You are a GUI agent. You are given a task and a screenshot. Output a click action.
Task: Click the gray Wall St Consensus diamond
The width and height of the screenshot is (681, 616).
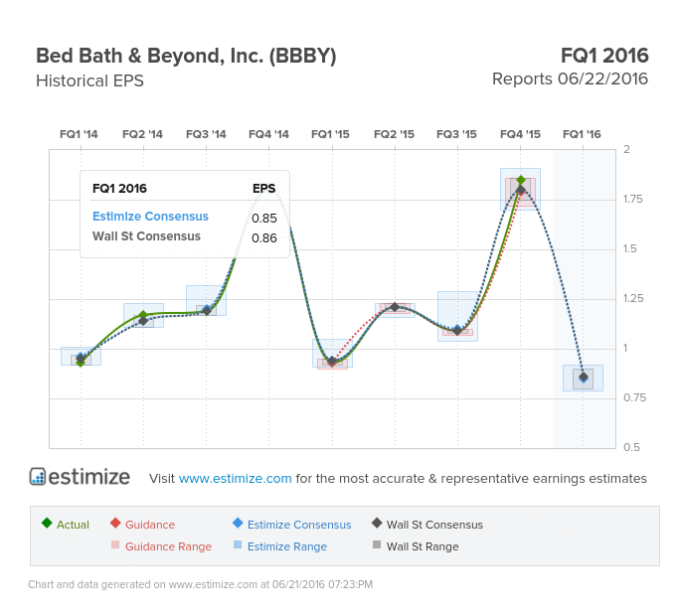377,523
